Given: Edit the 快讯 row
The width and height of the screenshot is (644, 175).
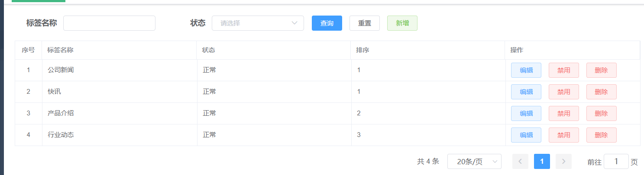Looking at the screenshot, I should [x=526, y=92].
